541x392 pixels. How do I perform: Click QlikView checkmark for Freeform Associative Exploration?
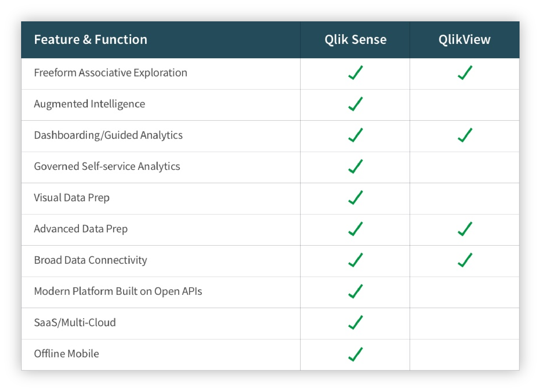click(465, 73)
